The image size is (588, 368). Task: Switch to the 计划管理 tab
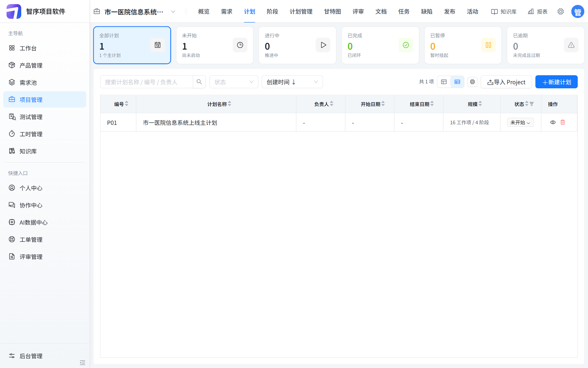[301, 11]
